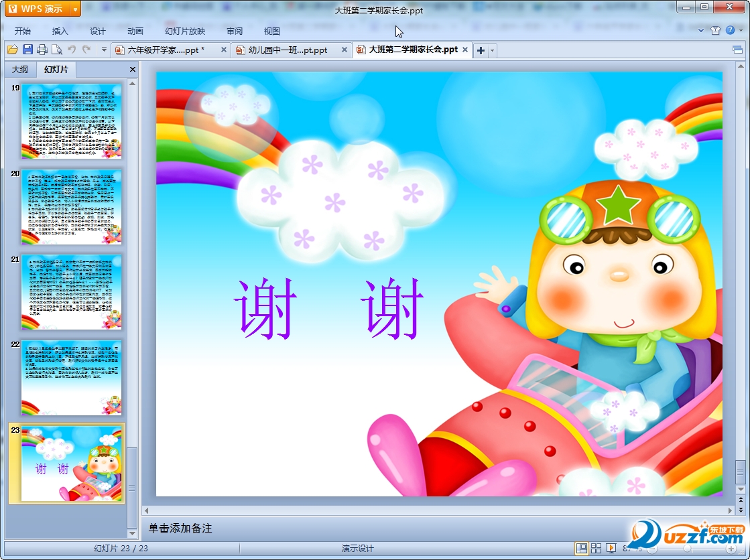Screen dimensions: 750x560
Task: Open WPS help with the question mark icon
Action: tap(730, 31)
